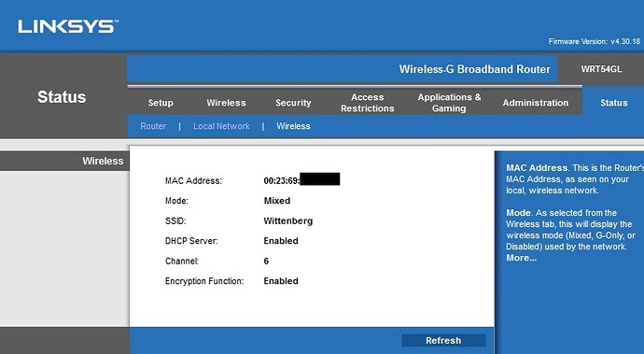644x354 pixels.
Task: Click the Wireless-G Broadband Router title
Action: (475, 69)
